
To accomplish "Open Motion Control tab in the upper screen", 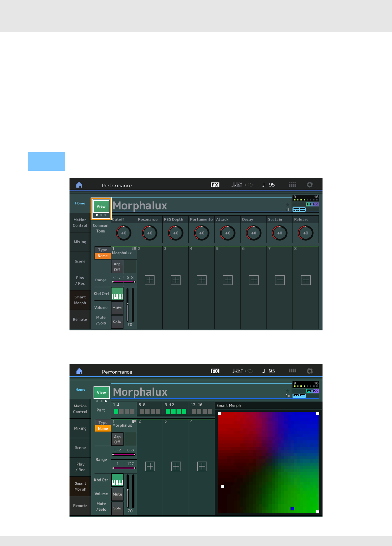I will coord(80,223).
